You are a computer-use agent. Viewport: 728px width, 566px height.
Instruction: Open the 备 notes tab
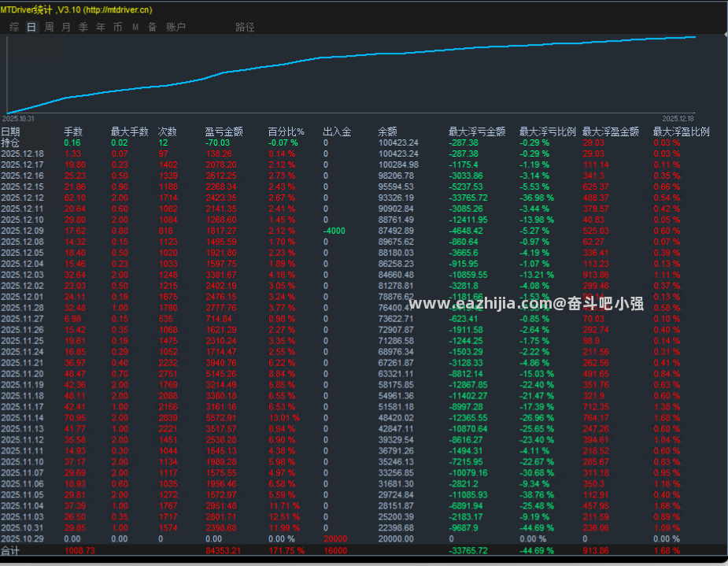[x=152, y=27]
